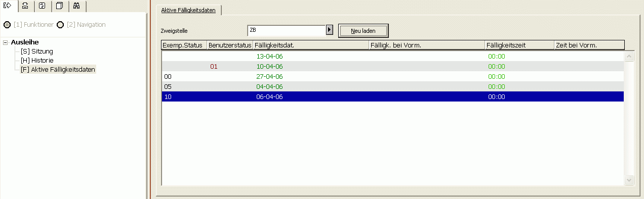Click Exemp.Status value 00

(168, 77)
